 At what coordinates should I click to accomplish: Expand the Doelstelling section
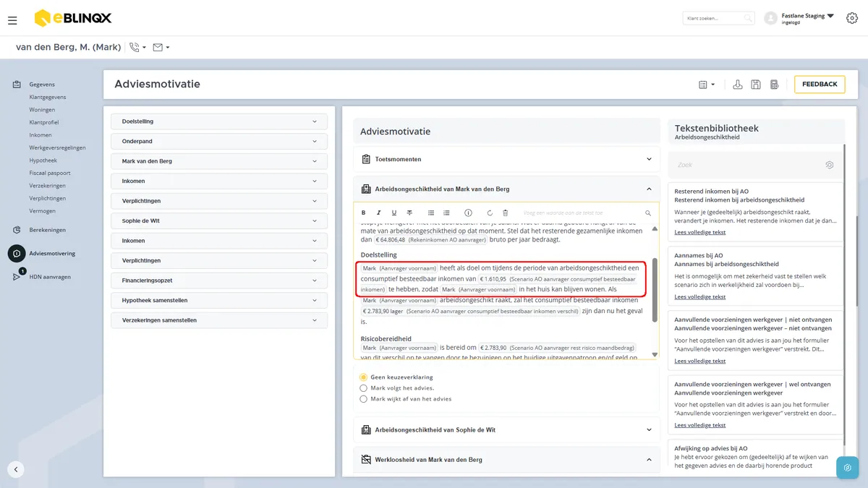pos(219,121)
